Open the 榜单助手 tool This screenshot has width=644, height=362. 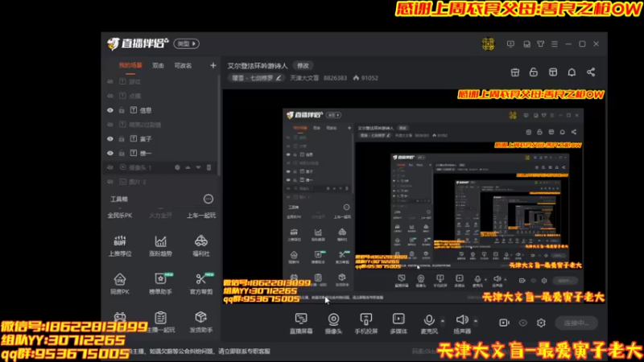coord(160,284)
